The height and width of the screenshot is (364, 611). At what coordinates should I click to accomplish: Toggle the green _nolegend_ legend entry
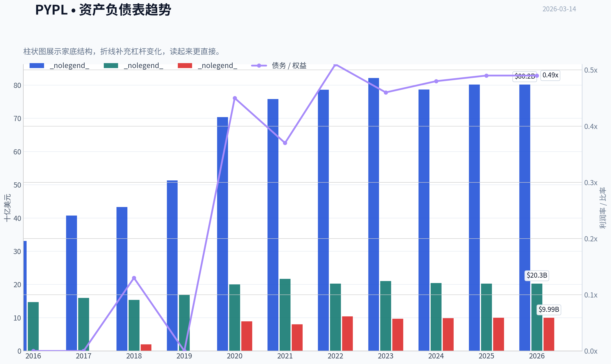(x=133, y=65)
